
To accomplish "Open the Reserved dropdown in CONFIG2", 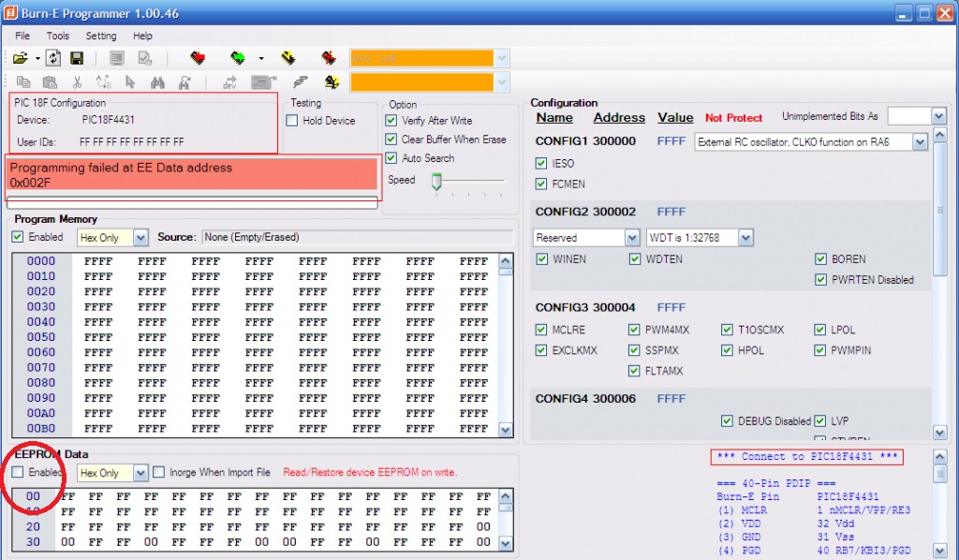I will (x=632, y=237).
